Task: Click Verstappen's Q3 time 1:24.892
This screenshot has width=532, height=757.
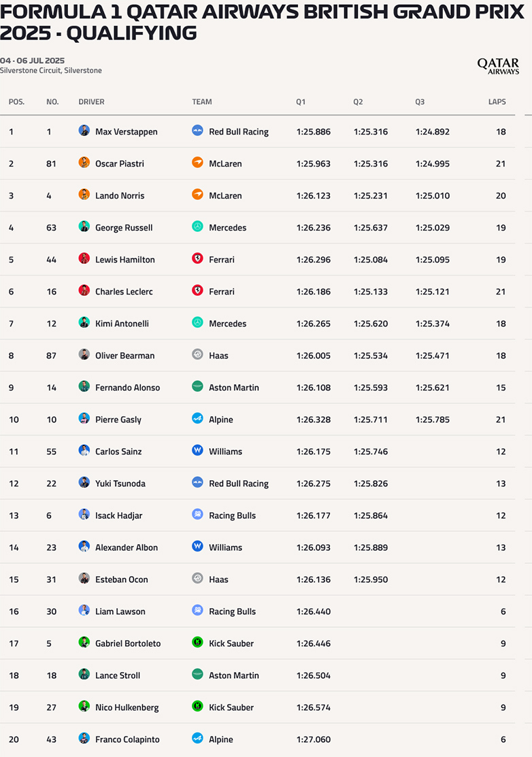Action: click(x=432, y=131)
